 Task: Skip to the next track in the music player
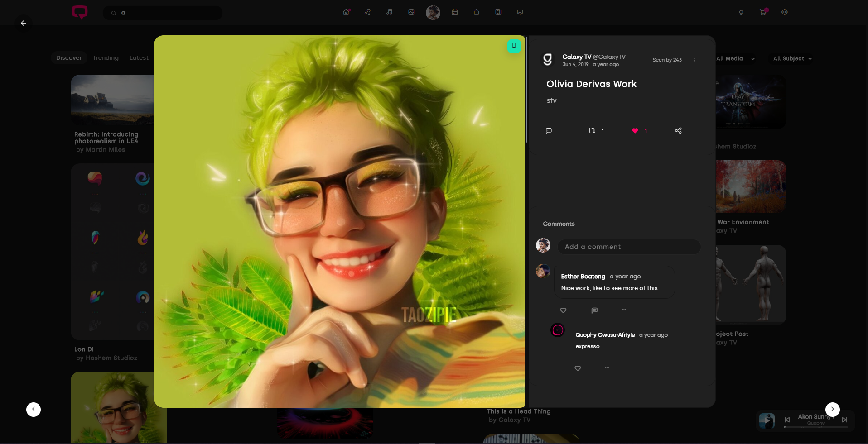845,420
